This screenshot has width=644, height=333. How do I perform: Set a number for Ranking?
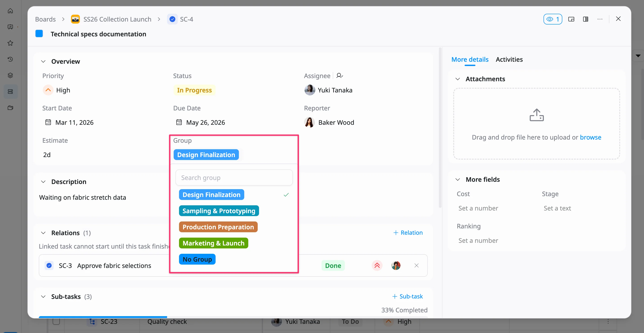click(x=478, y=240)
